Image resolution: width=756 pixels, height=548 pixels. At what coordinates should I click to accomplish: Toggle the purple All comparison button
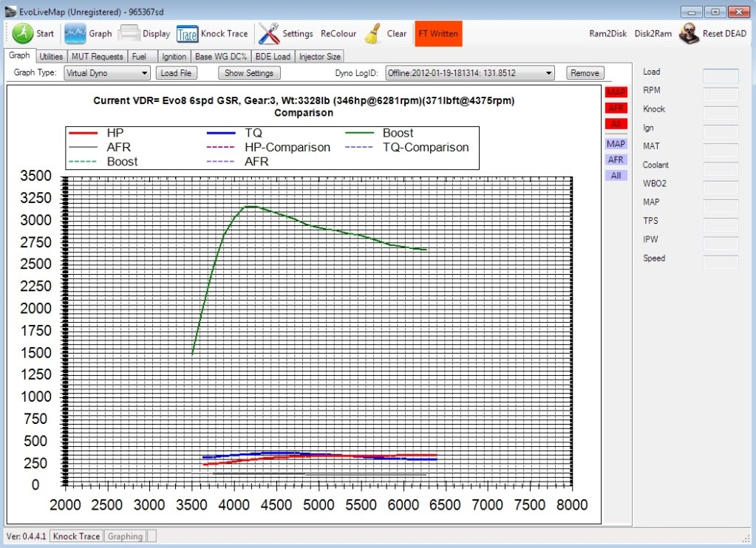coord(616,176)
